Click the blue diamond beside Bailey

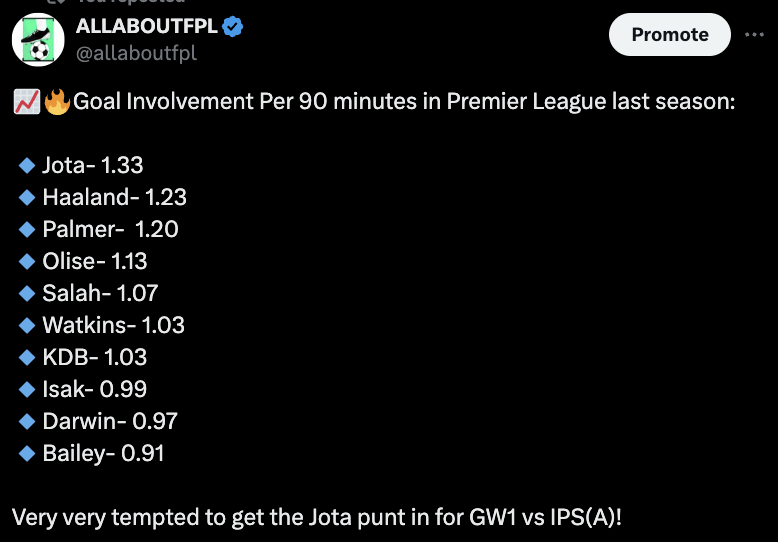click(27, 453)
